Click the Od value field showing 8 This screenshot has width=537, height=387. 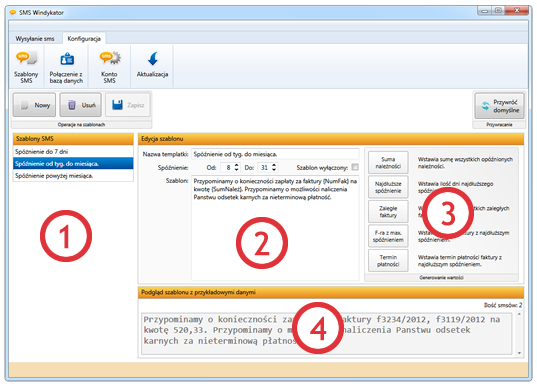[x=227, y=167]
